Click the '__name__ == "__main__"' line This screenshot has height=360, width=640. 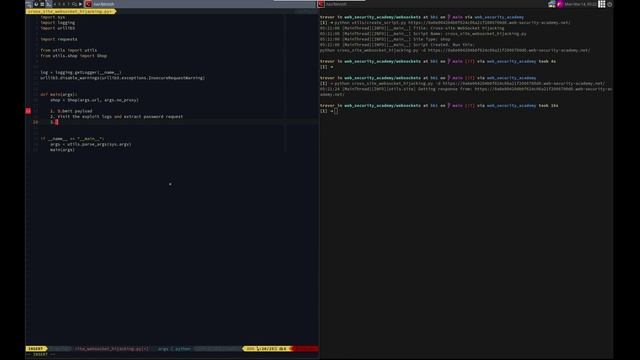tap(72, 139)
